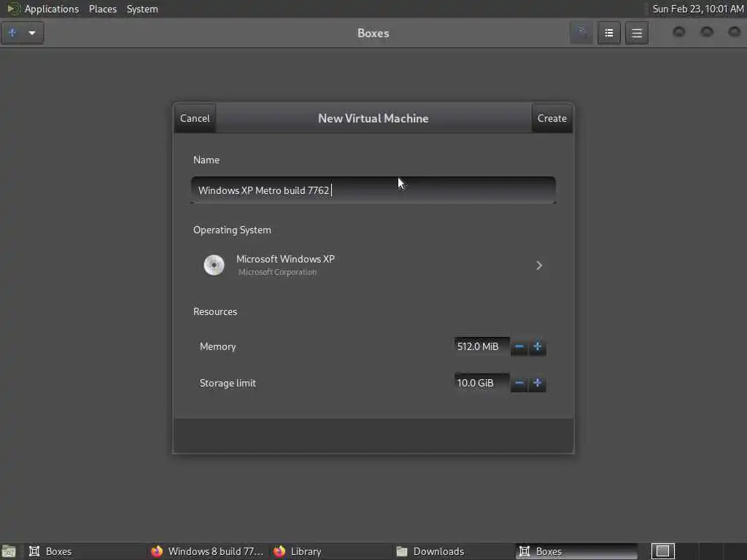Click the workspace switcher in the bottom panel
The width and height of the screenshot is (747, 560).
tap(662, 551)
